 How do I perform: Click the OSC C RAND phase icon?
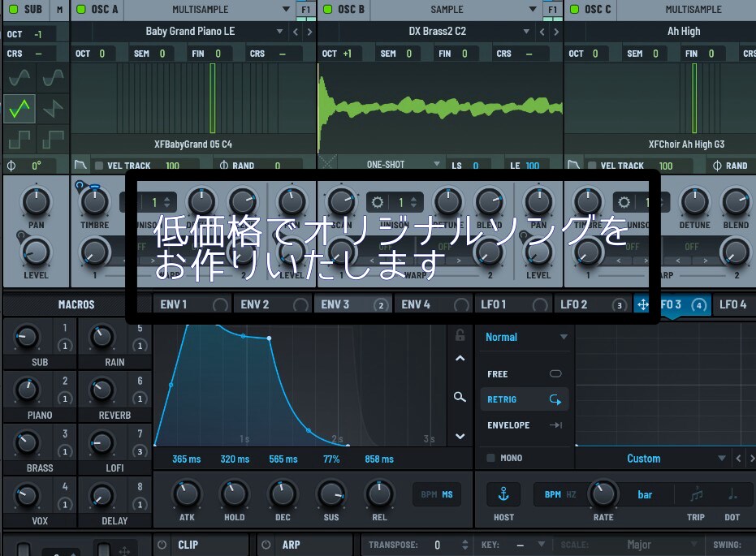point(717,166)
